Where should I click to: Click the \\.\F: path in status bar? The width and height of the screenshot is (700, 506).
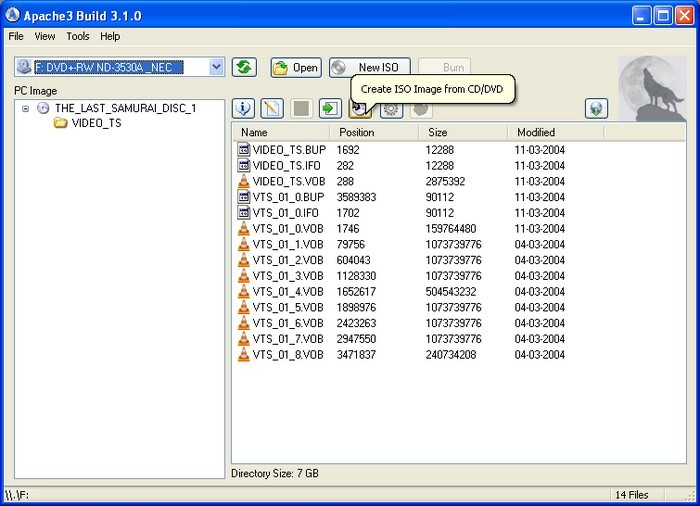coord(17,495)
